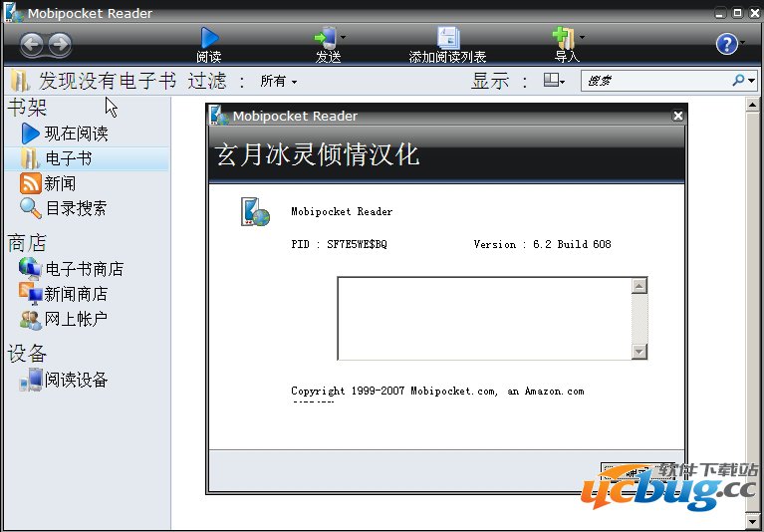Click the Back navigation arrow
The image size is (764, 532).
(x=32, y=44)
